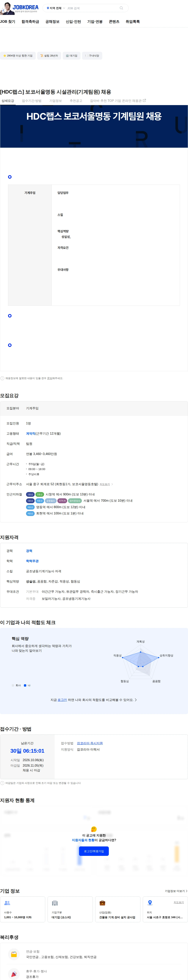The height and width of the screenshot is (980, 188).
Task: Click the 기업구분 building icon
Action: [55, 903]
